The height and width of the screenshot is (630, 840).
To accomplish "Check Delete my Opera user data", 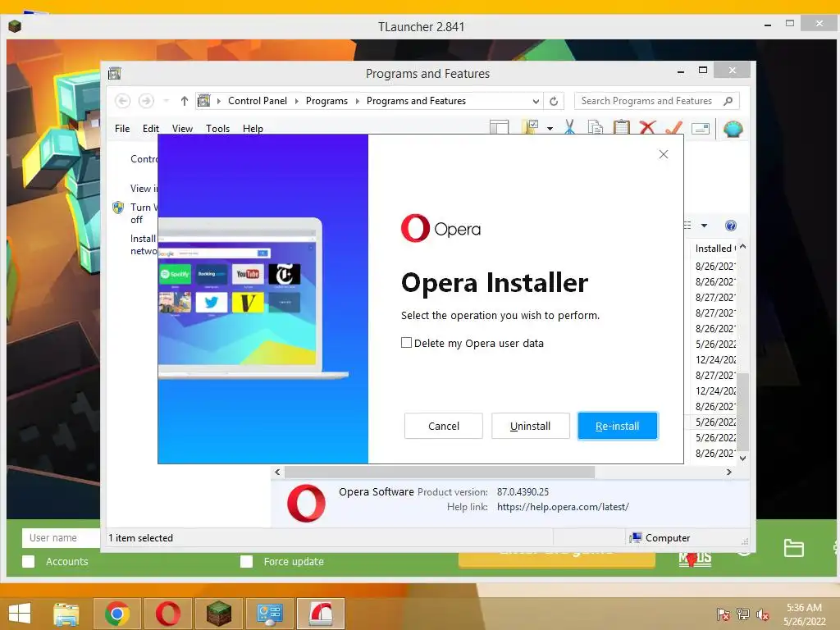I will [x=407, y=343].
